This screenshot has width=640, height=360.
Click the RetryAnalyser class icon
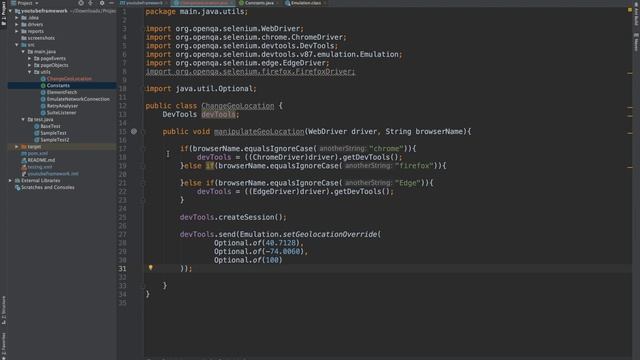43,106
